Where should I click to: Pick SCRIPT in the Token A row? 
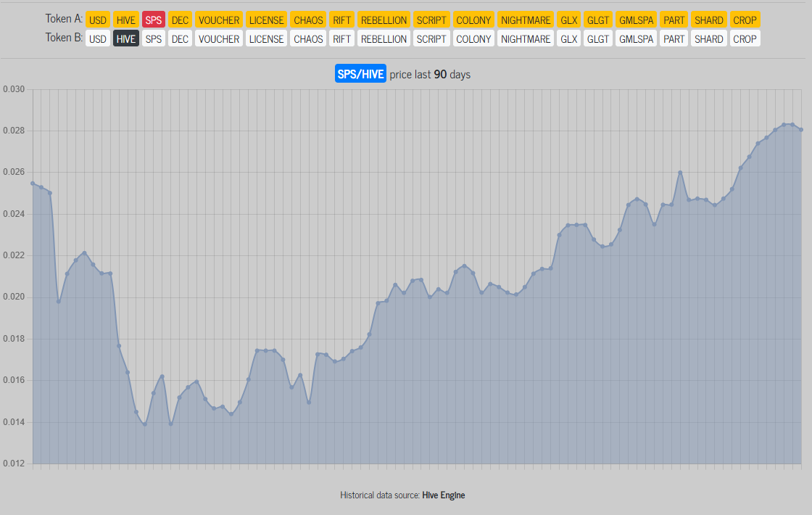(431, 20)
